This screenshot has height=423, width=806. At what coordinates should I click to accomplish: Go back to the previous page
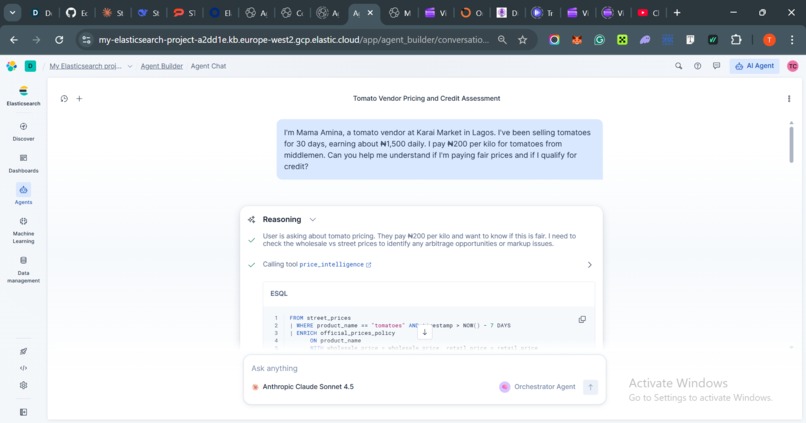[x=14, y=40]
